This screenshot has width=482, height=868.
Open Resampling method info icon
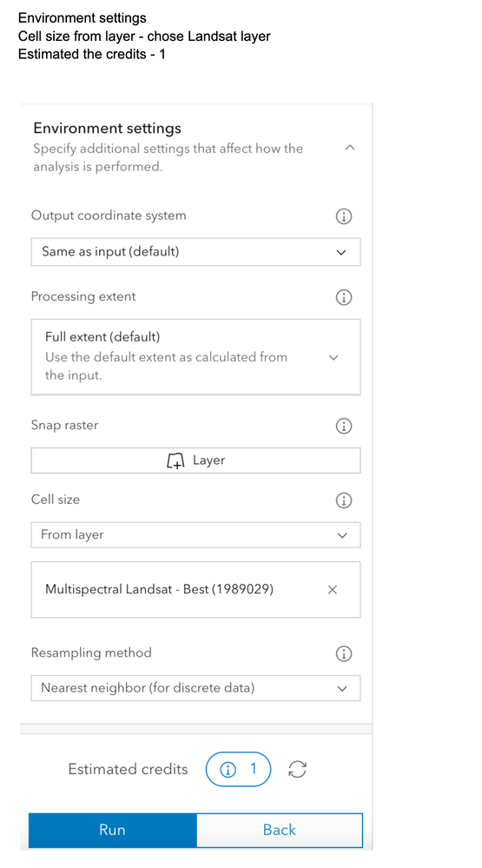[x=344, y=653]
